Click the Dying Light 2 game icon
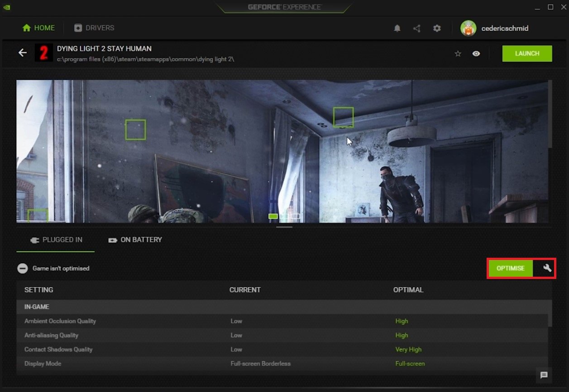The width and height of the screenshot is (569, 392). pos(43,53)
